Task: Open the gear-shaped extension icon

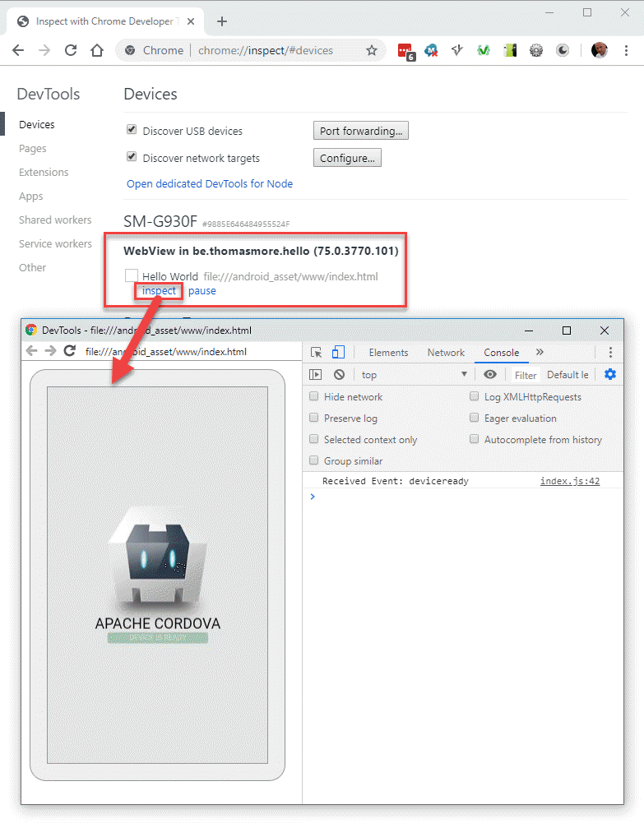Action: tap(536, 50)
